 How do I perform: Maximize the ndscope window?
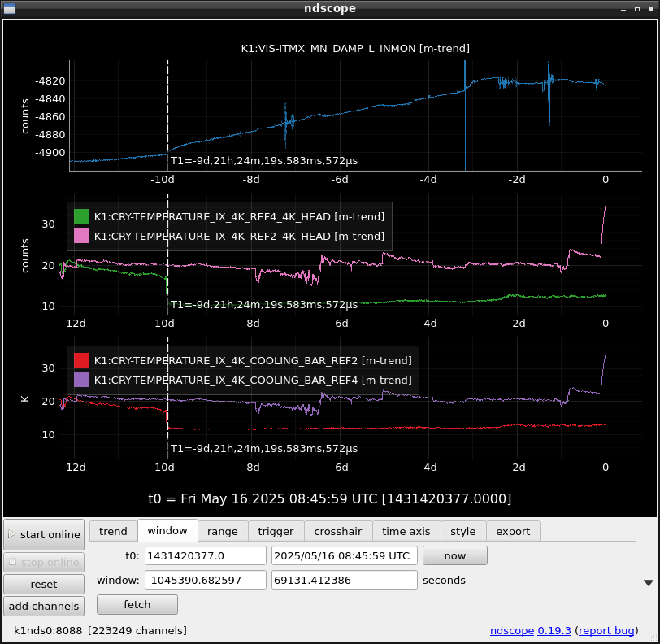point(637,9)
